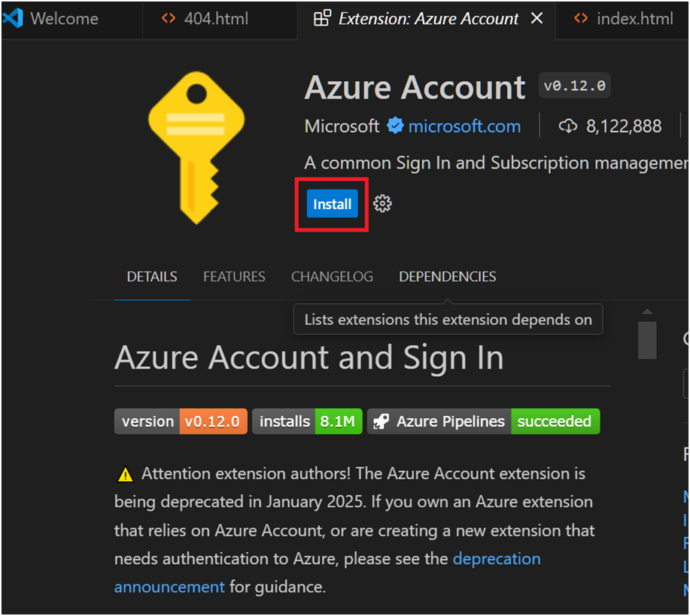Image resolution: width=690 pixels, height=616 pixels.
Task: Click the blue Install button
Action: pyautogui.click(x=332, y=204)
